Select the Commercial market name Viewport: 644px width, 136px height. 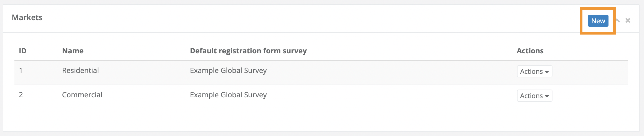pyautogui.click(x=82, y=95)
